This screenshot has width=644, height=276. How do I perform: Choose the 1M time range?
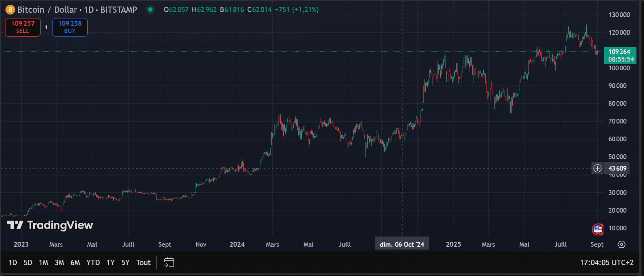click(43, 263)
